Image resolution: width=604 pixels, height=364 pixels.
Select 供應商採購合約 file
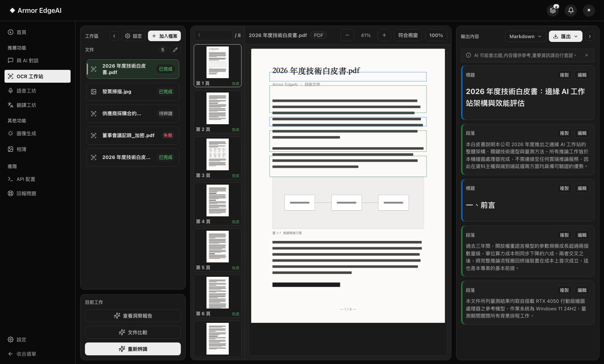[133, 114]
